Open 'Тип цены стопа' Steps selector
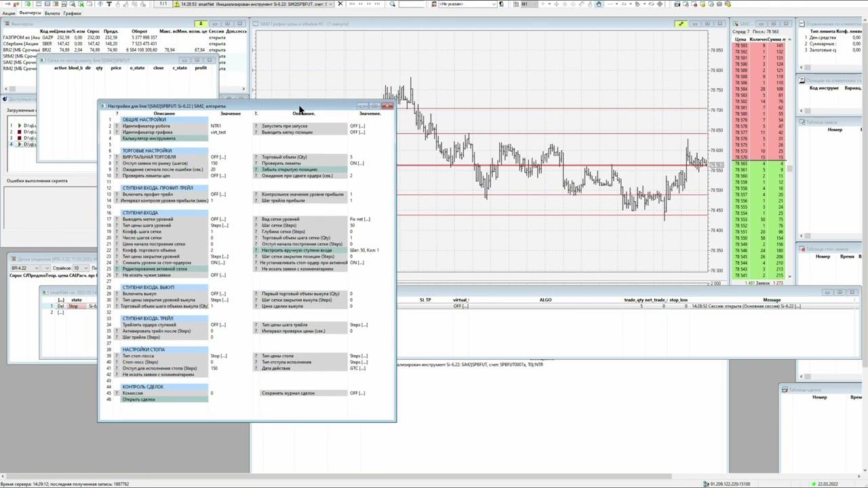 359,356
